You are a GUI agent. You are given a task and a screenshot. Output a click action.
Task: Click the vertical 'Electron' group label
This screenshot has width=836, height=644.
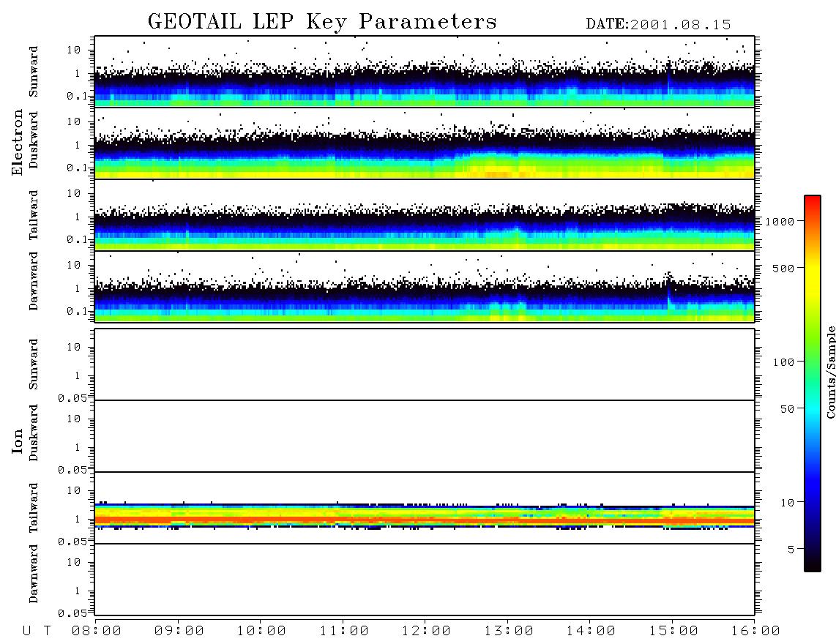pos(18,142)
